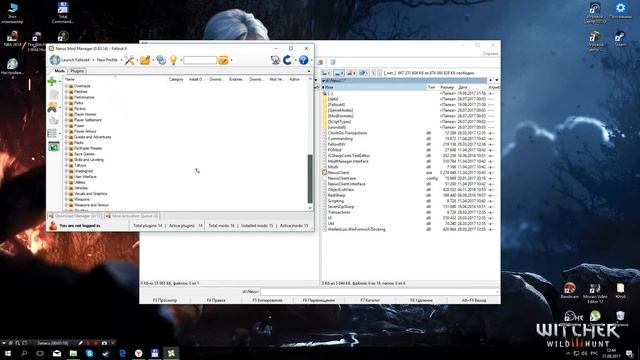Open the taskbar search magnifier

coord(24,353)
